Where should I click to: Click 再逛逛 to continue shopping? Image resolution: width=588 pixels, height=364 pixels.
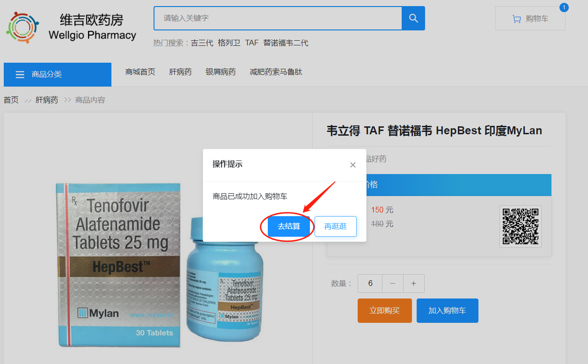(x=336, y=226)
